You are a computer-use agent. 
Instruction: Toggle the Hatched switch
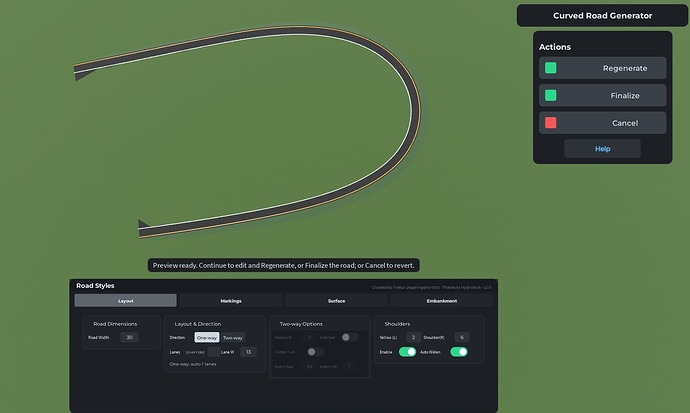point(350,337)
